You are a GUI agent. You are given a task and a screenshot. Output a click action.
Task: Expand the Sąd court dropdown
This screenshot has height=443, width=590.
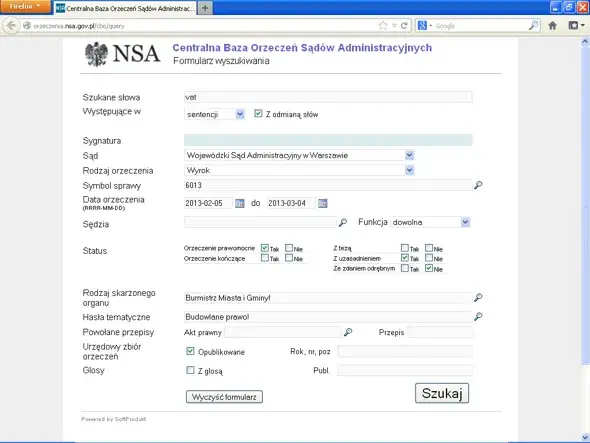click(x=409, y=155)
